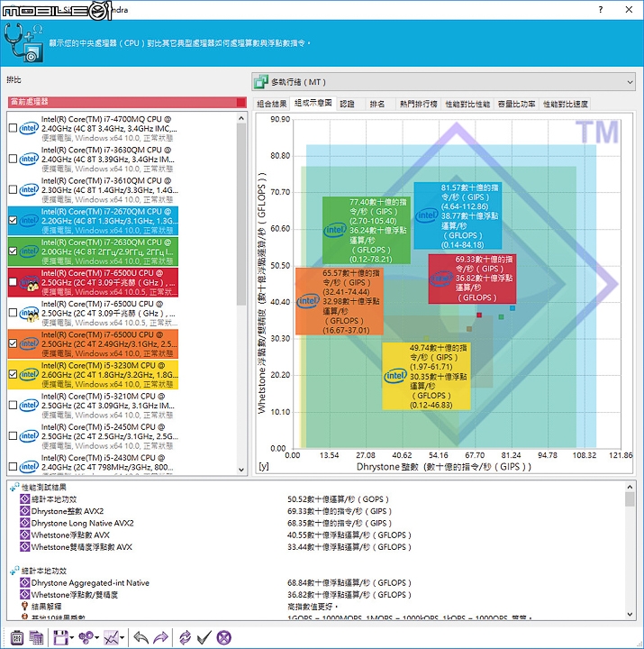Open the 多執行緒 (MT) combo box
This screenshot has height=649, width=644.
443,82
